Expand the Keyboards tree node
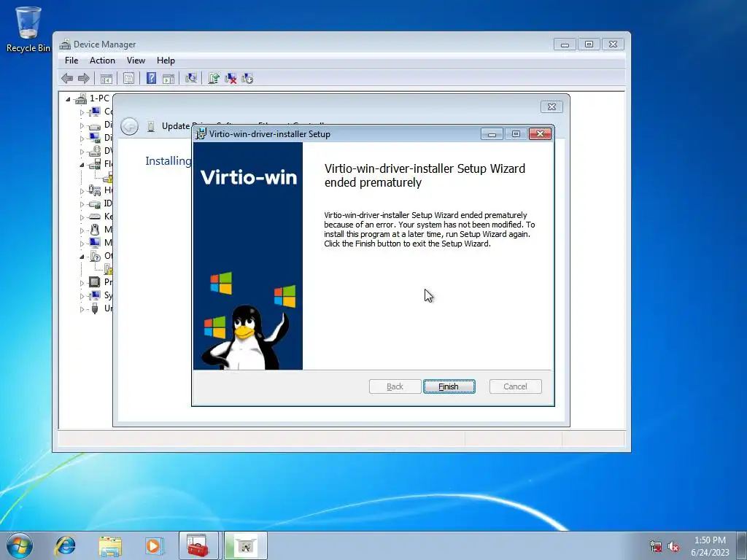Viewport: 747px width, 560px height. point(82,217)
